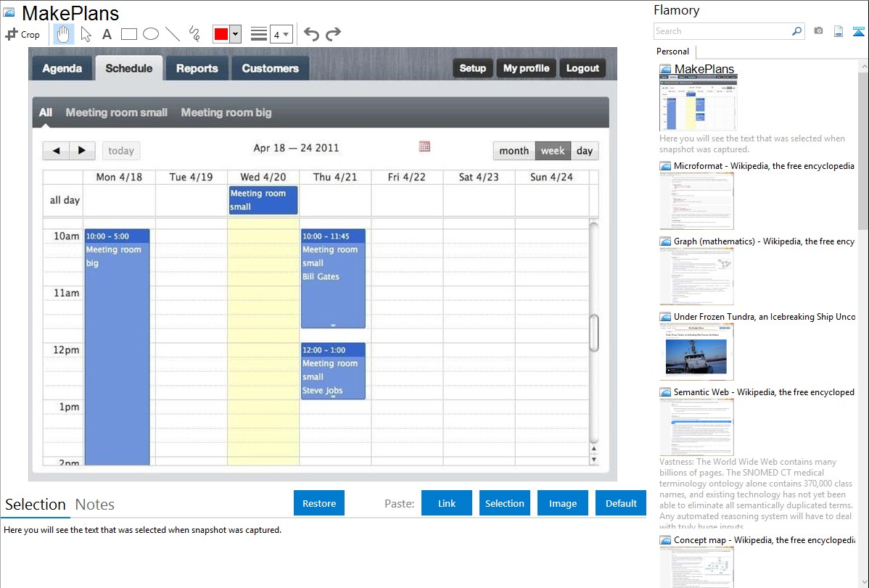Activate the hand pan tool
869x588 pixels.
(63, 34)
